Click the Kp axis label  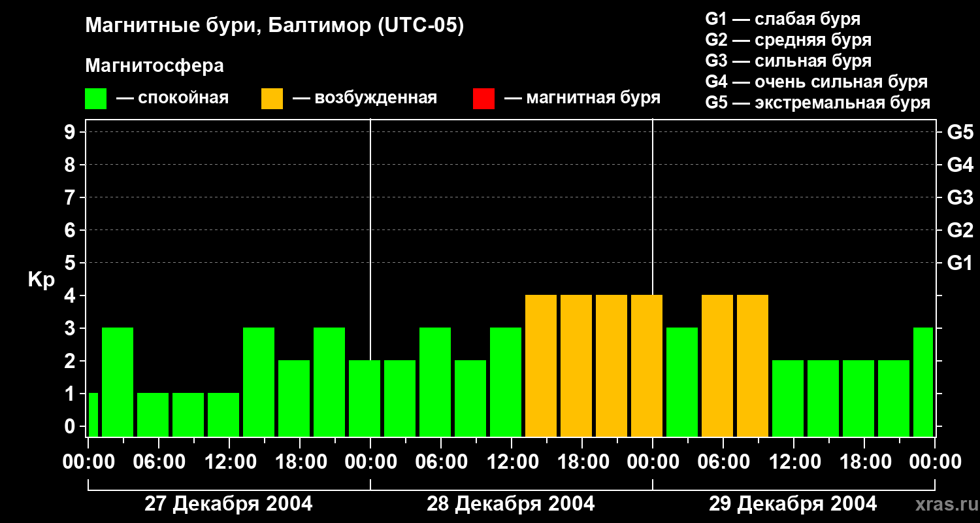(41, 280)
